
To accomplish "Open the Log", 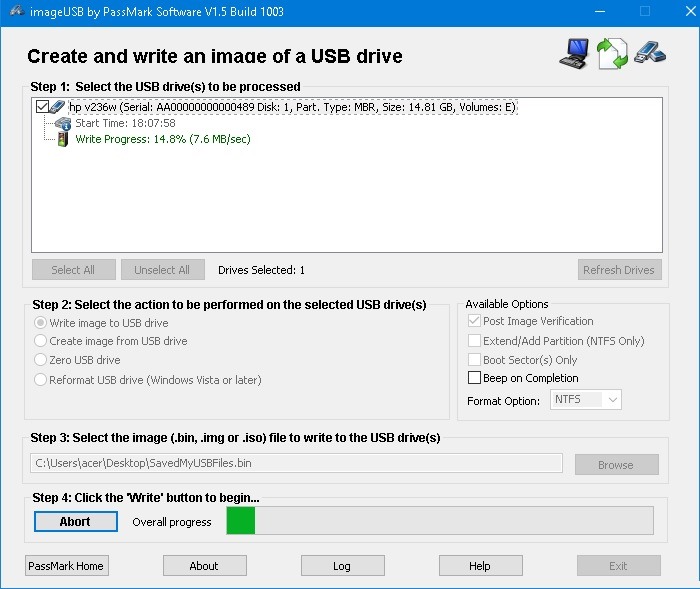I will tap(342, 566).
